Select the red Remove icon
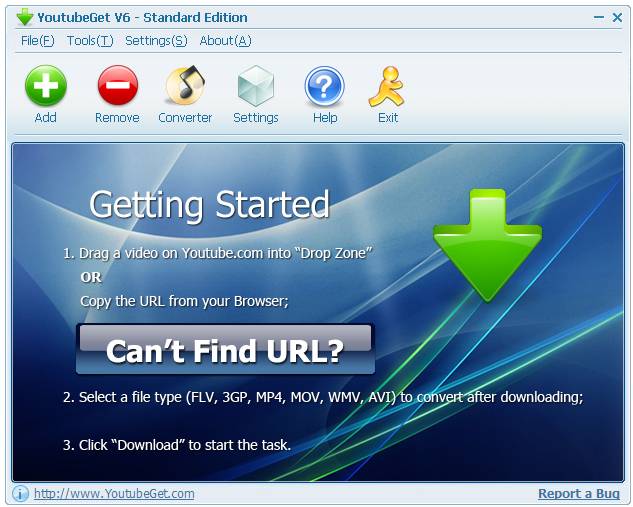Screen dimensions: 633x507 (x=118, y=86)
